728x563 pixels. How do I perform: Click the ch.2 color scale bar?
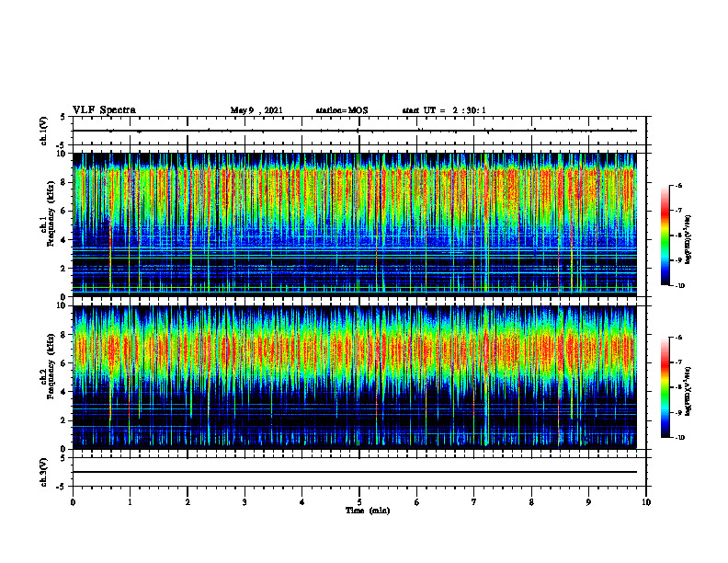pyautogui.click(x=665, y=387)
